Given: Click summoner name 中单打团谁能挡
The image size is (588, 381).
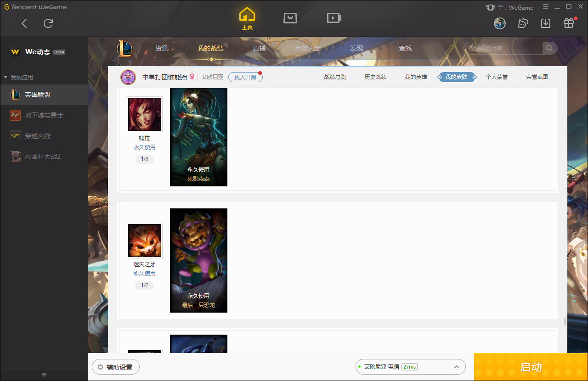Looking at the screenshot, I should 164,77.
